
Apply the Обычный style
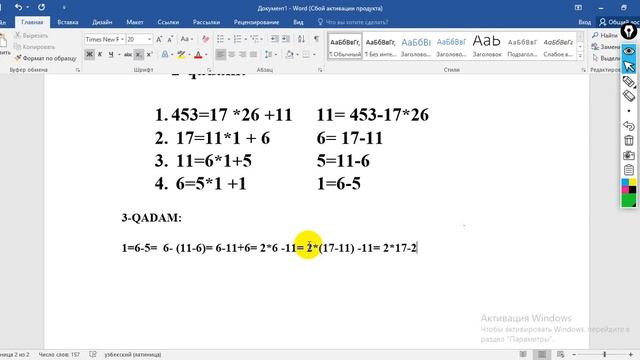345,47
